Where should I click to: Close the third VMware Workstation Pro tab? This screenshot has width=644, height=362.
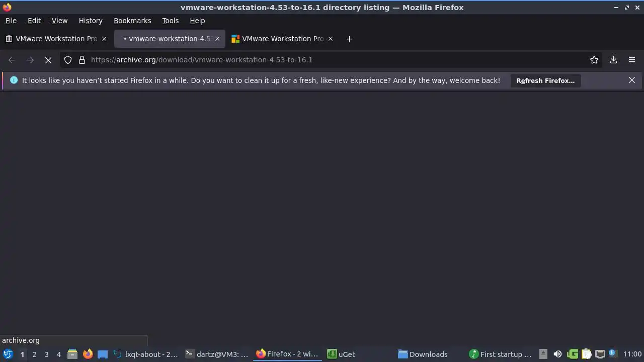pyautogui.click(x=331, y=39)
